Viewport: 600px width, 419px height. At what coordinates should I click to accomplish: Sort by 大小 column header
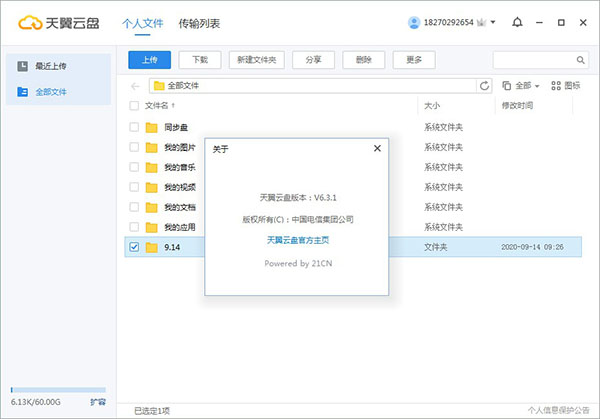coord(432,106)
